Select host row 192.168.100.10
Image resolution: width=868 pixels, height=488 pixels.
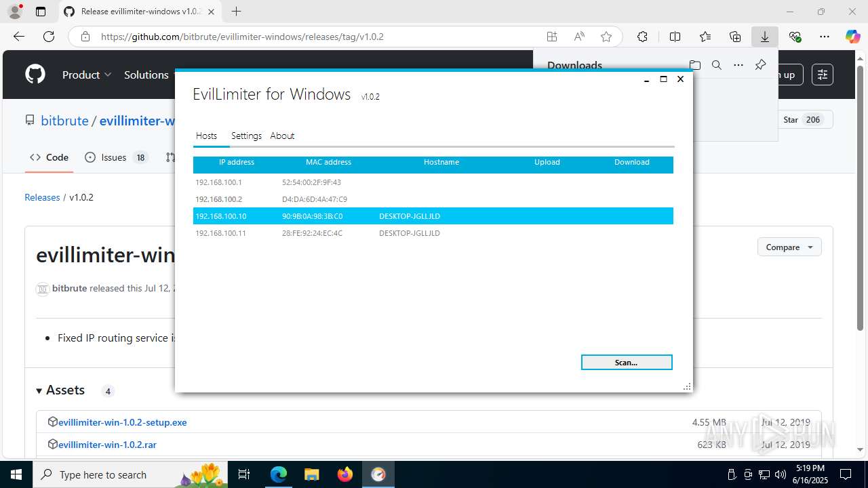pyautogui.click(x=433, y=216)
